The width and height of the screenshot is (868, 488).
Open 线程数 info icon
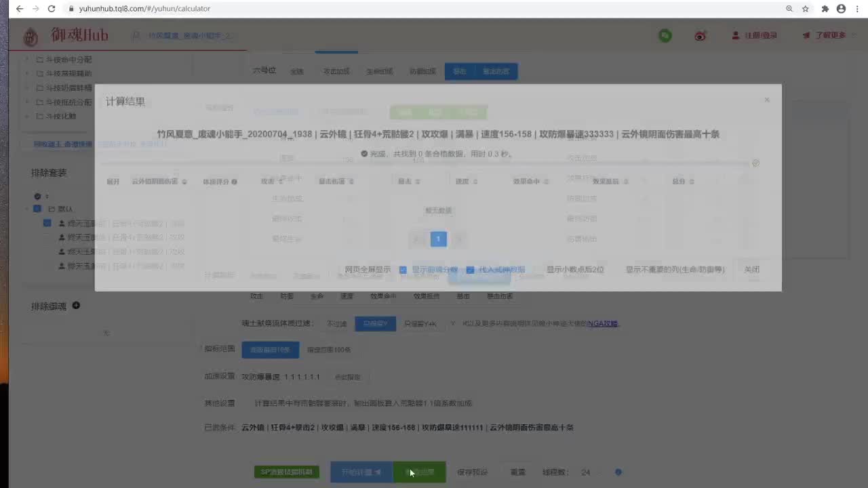tap(618, 472)
